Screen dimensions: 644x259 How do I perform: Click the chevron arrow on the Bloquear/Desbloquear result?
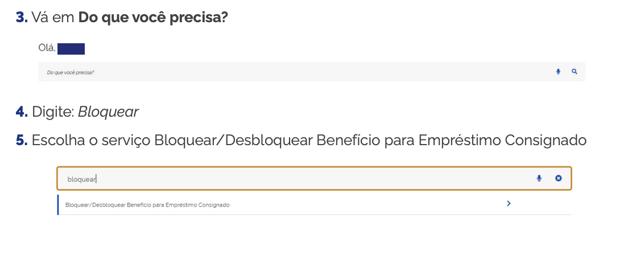coord(509,203)
